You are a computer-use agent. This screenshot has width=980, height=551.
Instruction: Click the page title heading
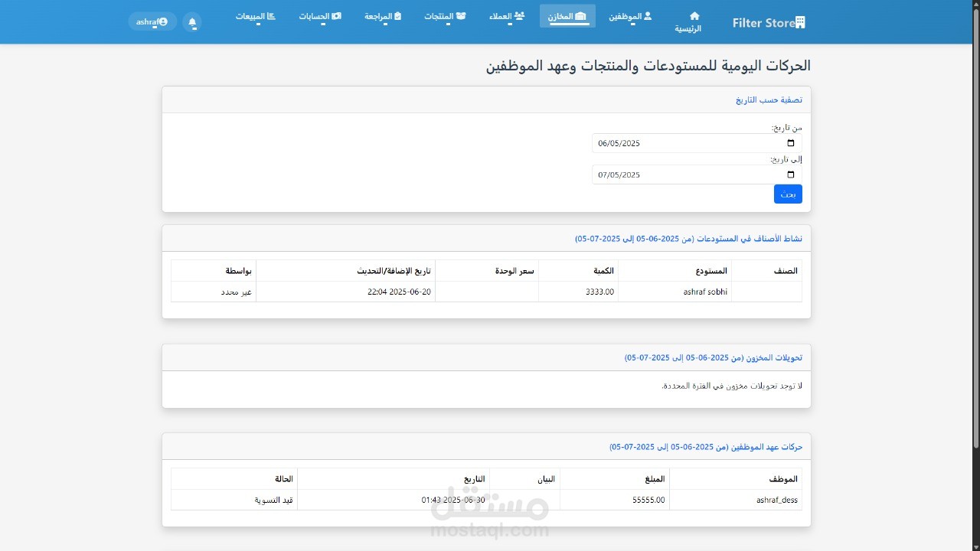(648, 66)
